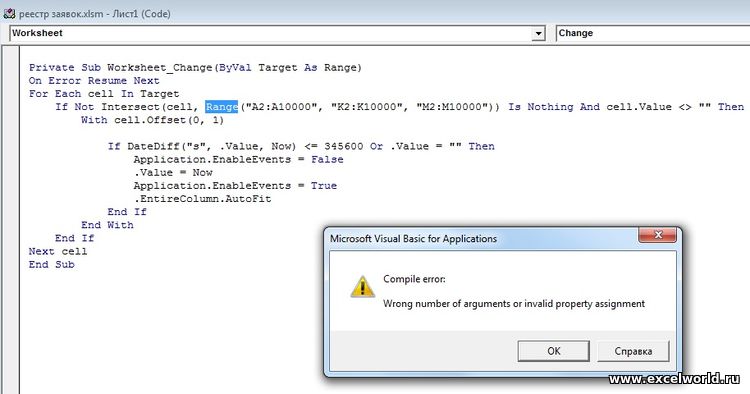Click the '.EntireColumn.AutoFit' line

(202, 199)
